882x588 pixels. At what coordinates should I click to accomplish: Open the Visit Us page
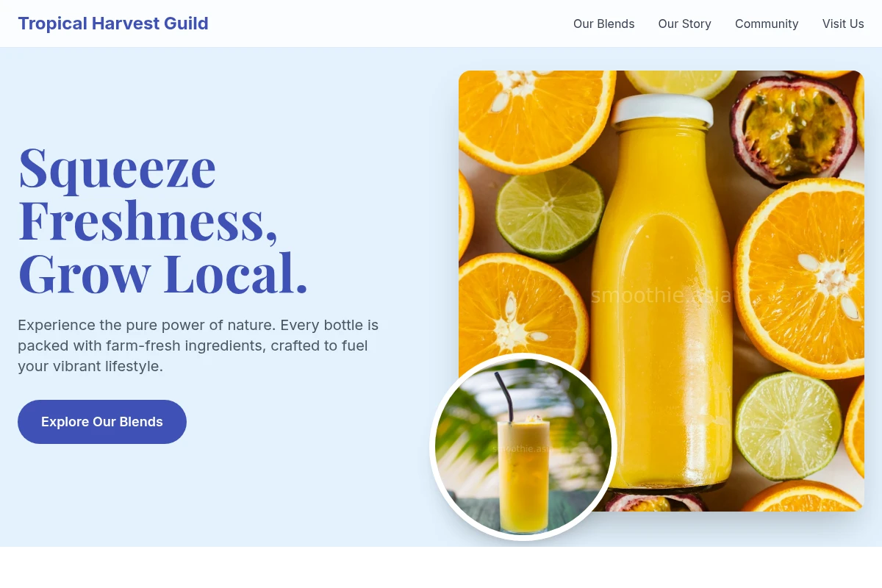tap(843, 24)
